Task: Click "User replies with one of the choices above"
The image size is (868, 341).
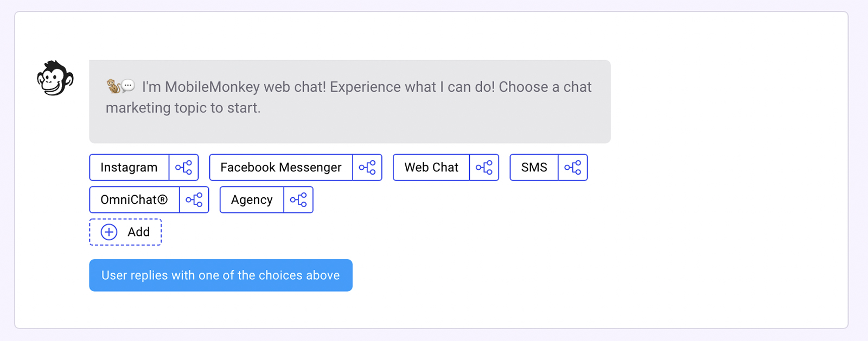Action: [x=221, y=275]
